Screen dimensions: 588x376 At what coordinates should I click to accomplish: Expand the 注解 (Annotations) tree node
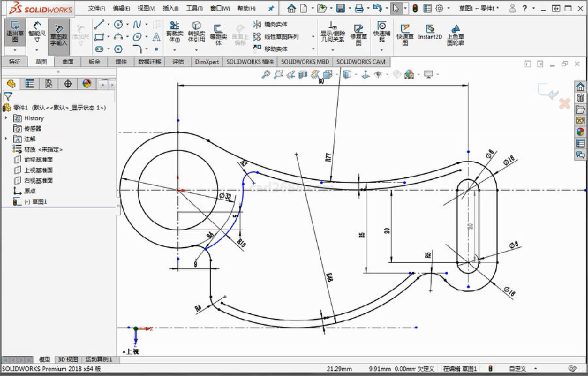7,139
